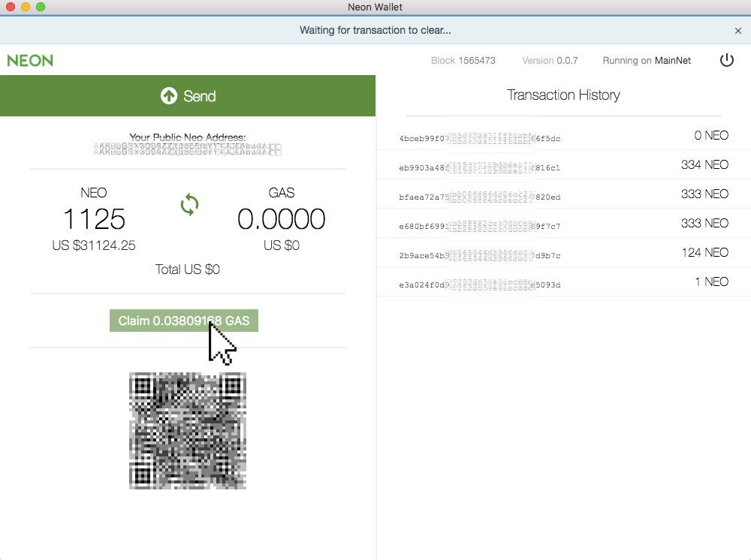Click the Version 0.0.7 label

(x=550, y=61)
